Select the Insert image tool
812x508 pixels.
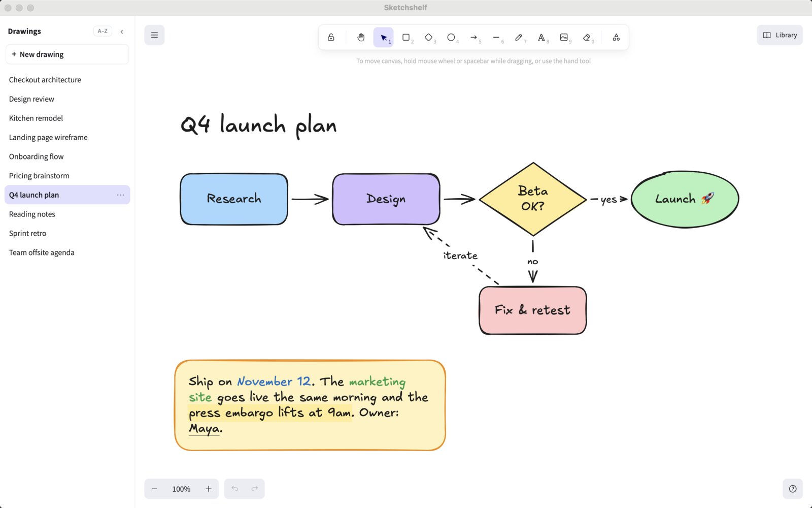[564, 37]
